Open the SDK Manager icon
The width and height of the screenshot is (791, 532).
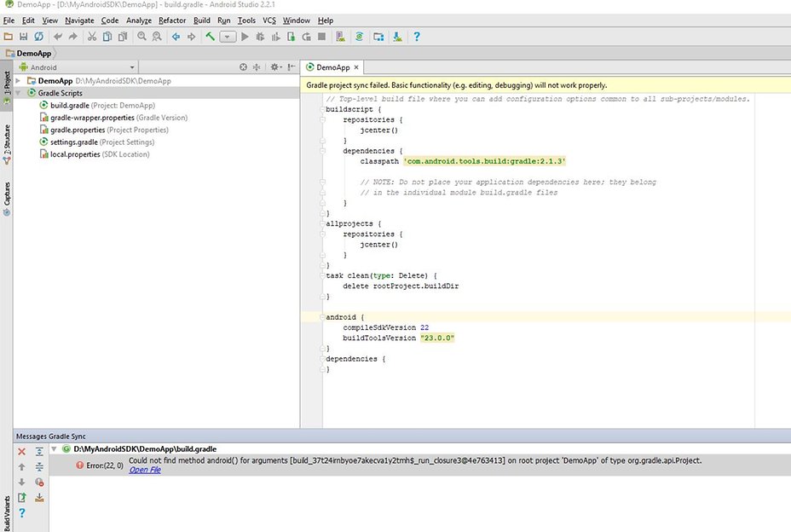(x=397, y=37)
